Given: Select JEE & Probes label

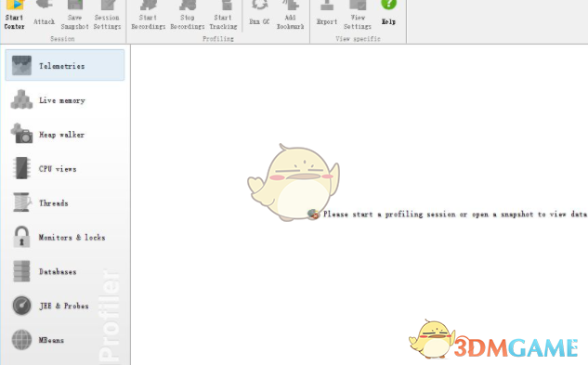Looking at the screenshot, I should (64, 306).
